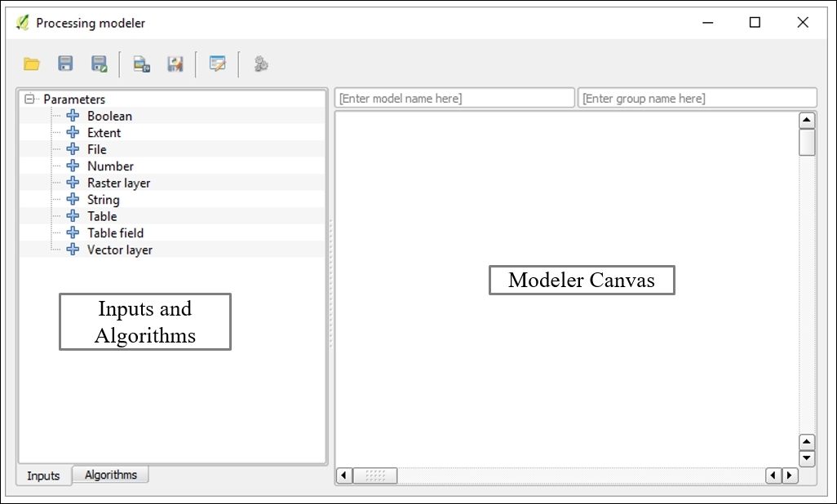Image resolution: width=837 pixels, height=504 pixels.
Task: Click the Parameters root label
Action: [x=74, y=99]
